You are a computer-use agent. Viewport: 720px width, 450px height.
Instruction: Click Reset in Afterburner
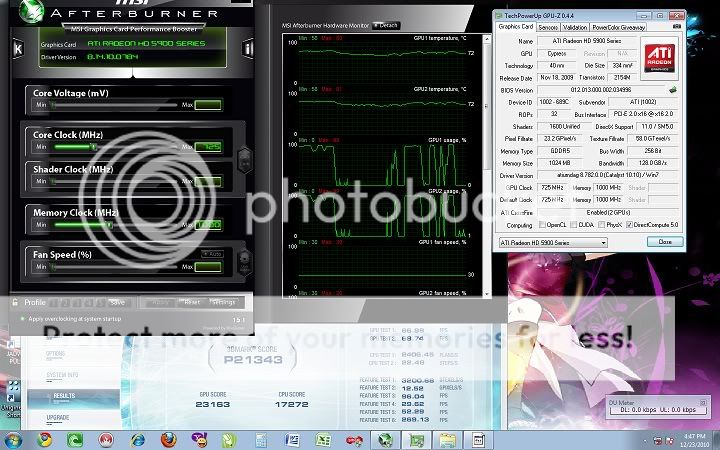[x=192, y=302]
